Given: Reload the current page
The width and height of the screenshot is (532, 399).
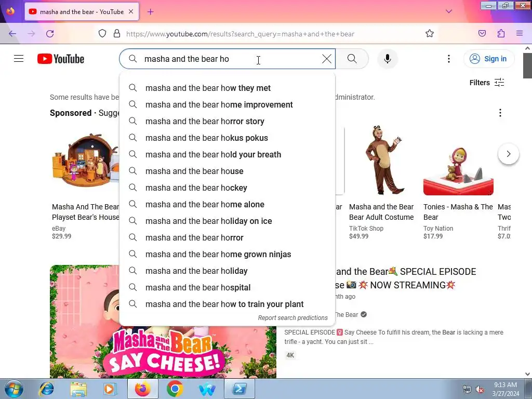Looking at the screenshot, I should tap(50, 34).
